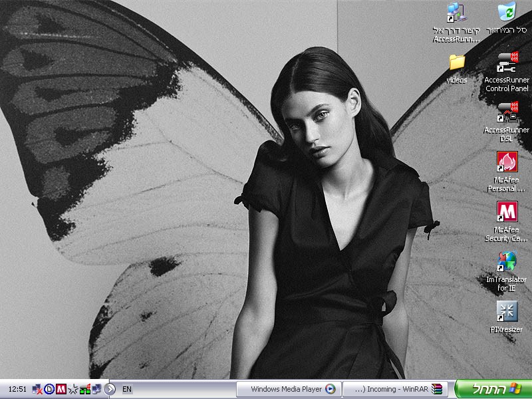The height and width of the screenshot is (399, 532).
Task: Click the blue circular tray icon
Action: tap(49, 389)
